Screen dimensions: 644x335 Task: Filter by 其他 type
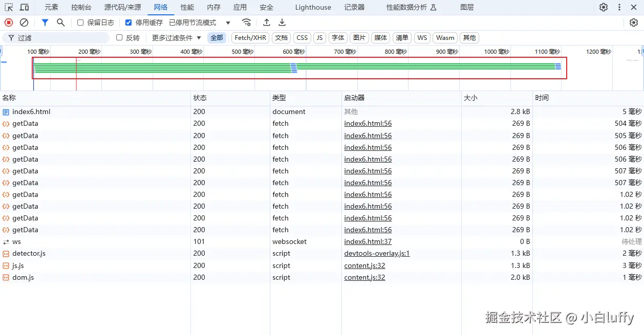tap(469, 38)
